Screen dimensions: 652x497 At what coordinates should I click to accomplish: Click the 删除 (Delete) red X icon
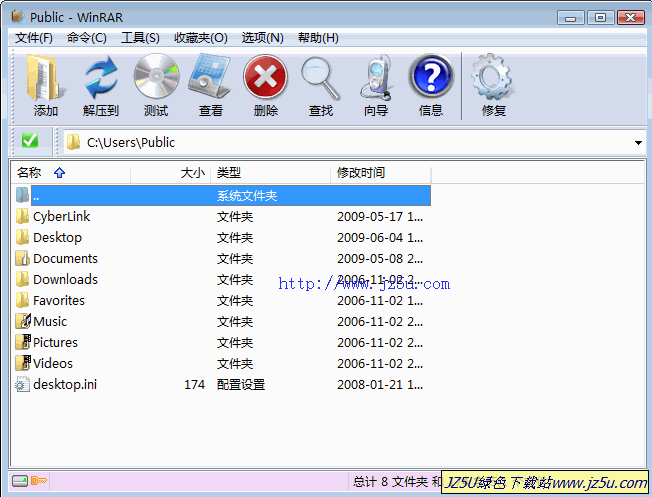click(265, 77)
